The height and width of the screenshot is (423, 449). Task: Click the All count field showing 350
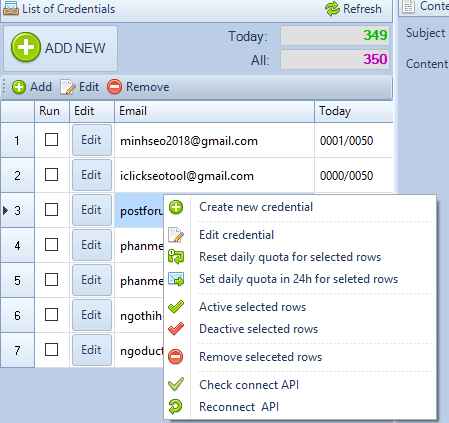[335, 60]
